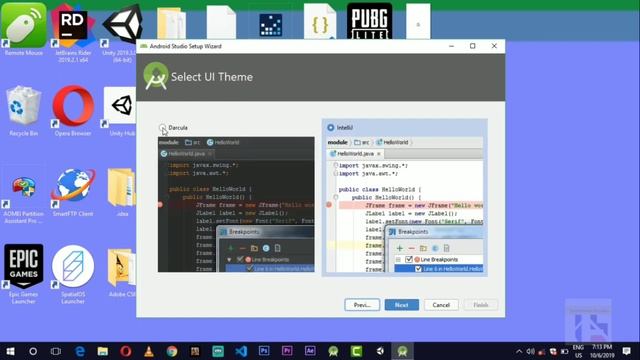This screenshot has height=360, width=640.
Task: Open the curly braces JSON file icon
Action: pos(320,21)
